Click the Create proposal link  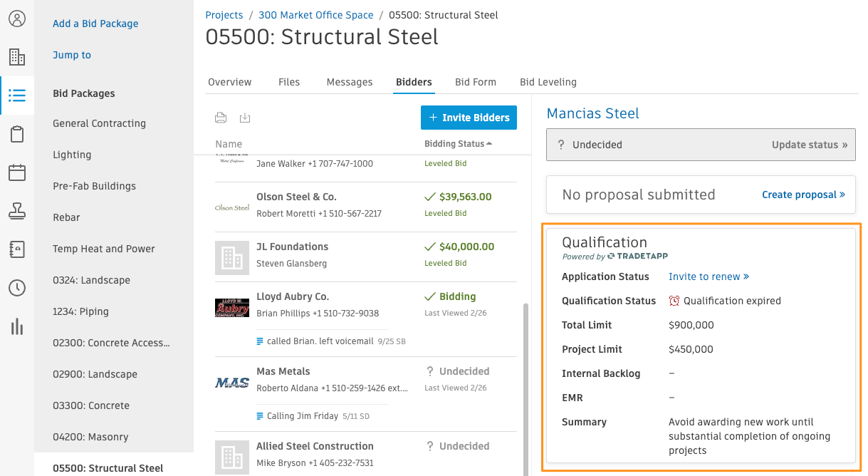click(803, 195)
